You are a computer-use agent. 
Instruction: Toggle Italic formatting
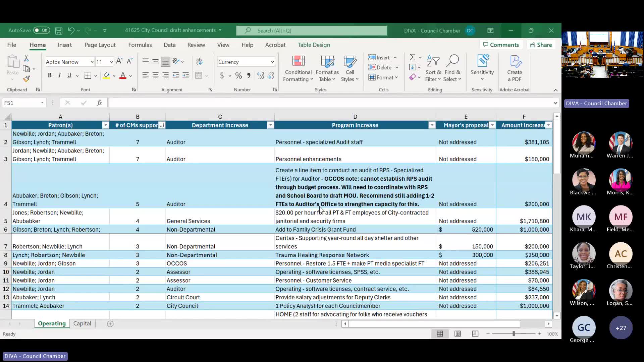(x=59, y=75)
